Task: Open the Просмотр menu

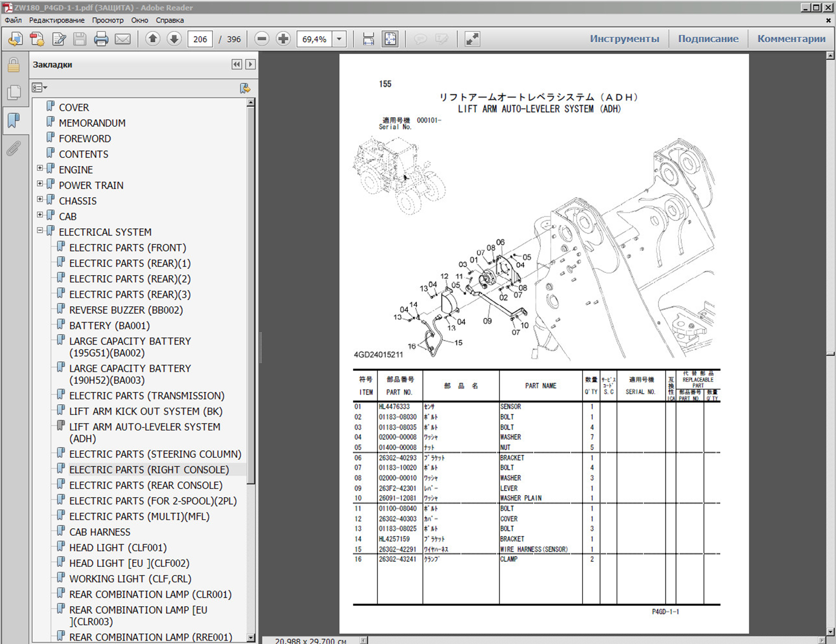Action: 108,20
